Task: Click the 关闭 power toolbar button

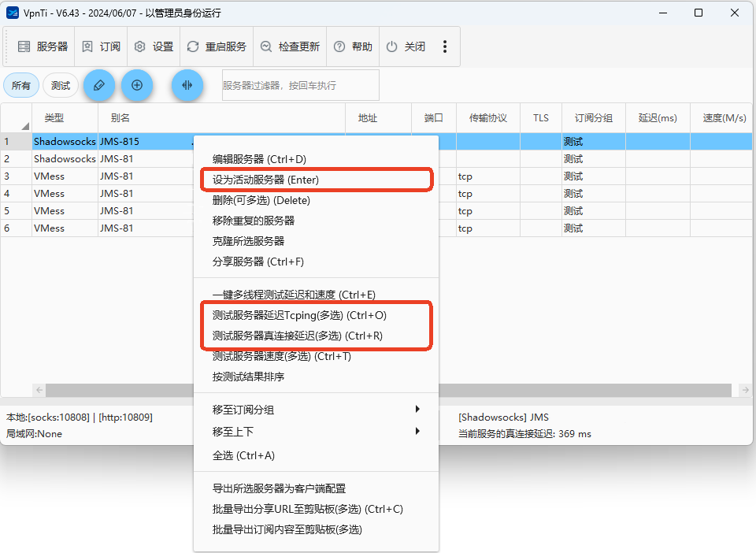Action: [x=406, y=46]
